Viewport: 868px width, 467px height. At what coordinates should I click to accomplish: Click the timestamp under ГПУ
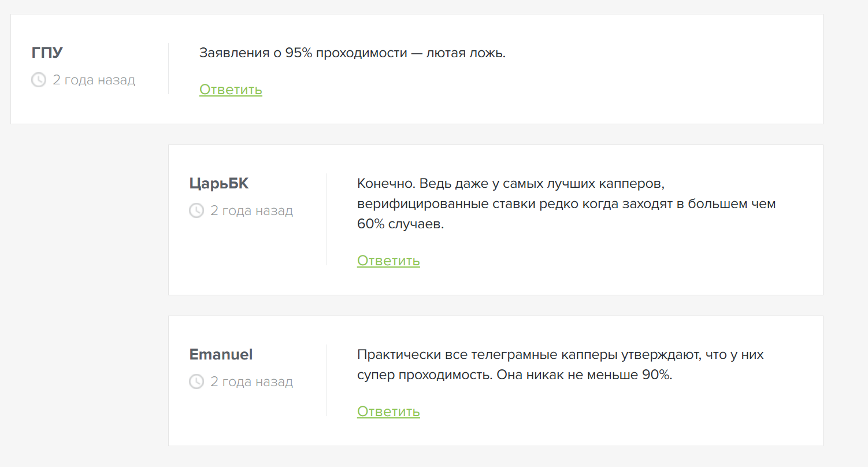coord(94,80)
